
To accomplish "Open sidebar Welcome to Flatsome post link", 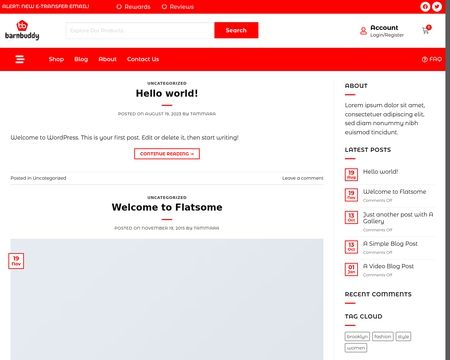I will pos(395,192).
